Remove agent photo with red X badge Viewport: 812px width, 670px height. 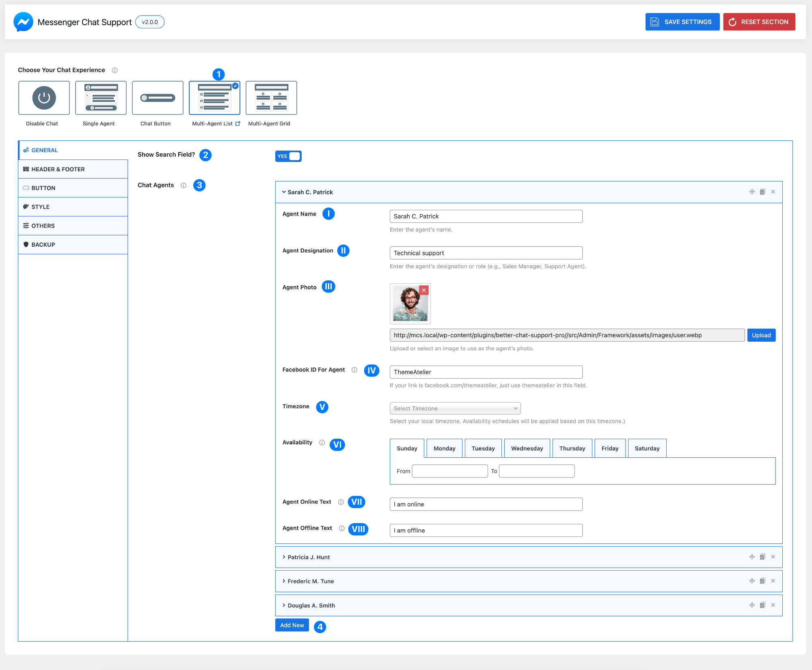click(x=424, y=290)
